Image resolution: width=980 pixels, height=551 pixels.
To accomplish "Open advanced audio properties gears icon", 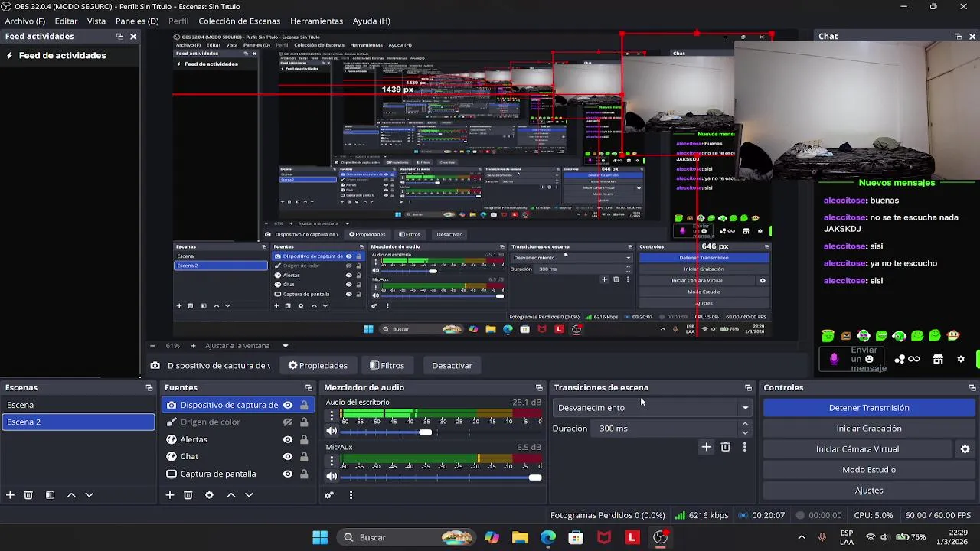I will coord(329,495).
